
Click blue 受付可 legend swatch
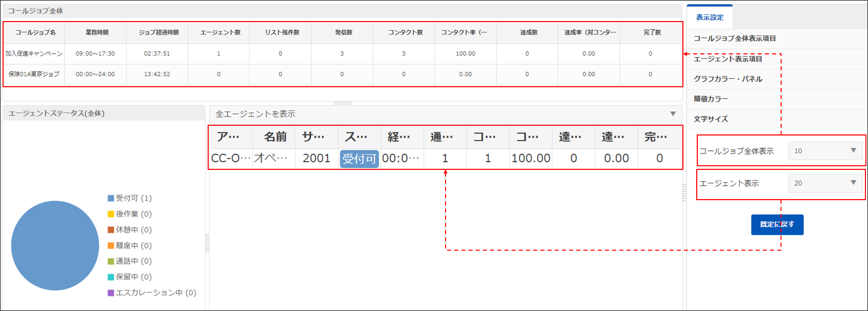111,198
